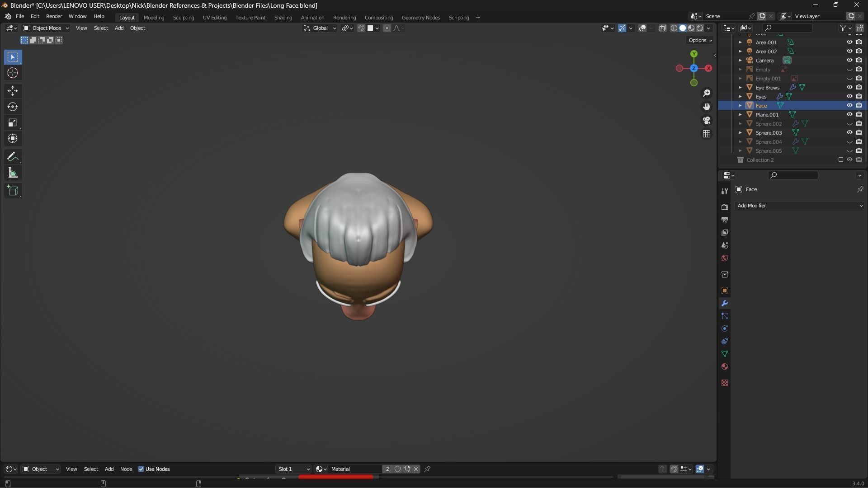Switch to the Sculpting workspace tab
Image resolution: width=868 pixels, height=488 pixels.
(183, 18)
